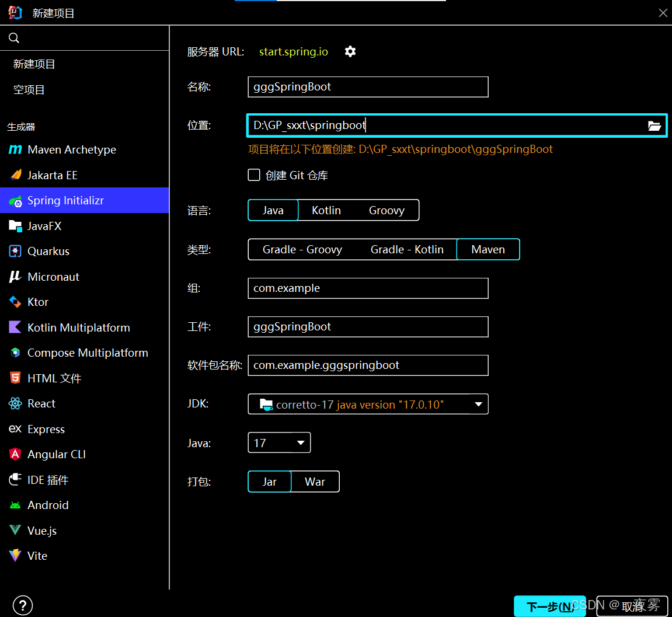
Task: Click the Jakarta EE icon
Action: click(15, 175)
